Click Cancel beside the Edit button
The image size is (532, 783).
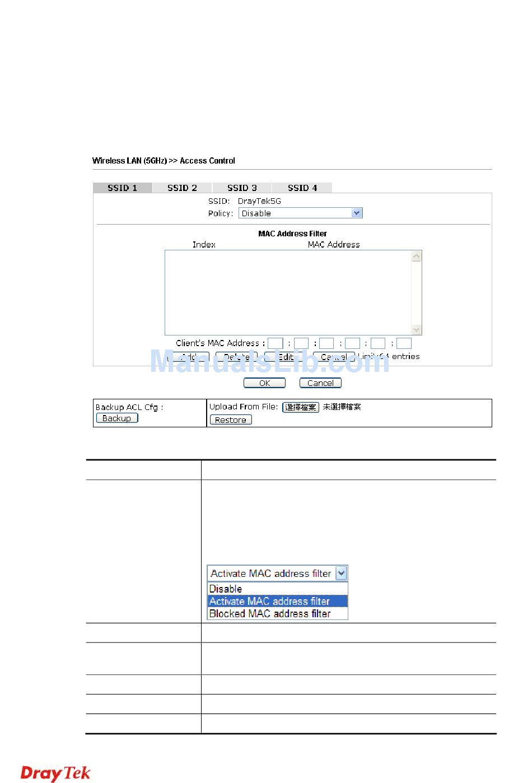[x=334, y=357]
